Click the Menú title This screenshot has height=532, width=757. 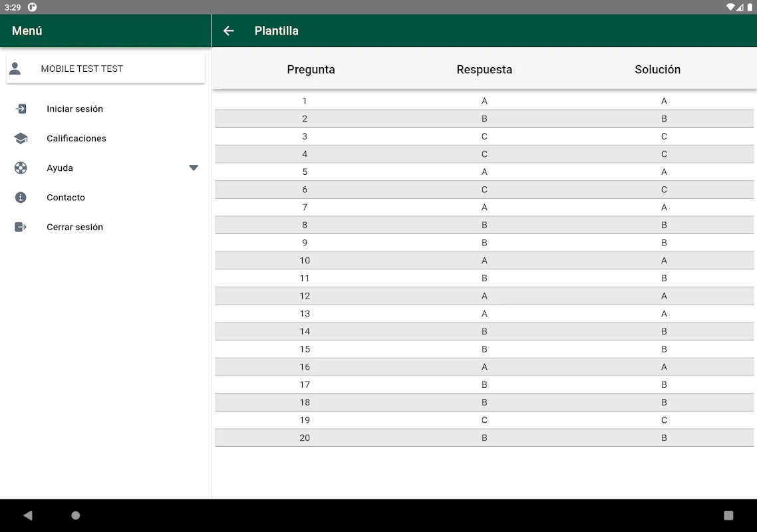click(x=27, y=31)
